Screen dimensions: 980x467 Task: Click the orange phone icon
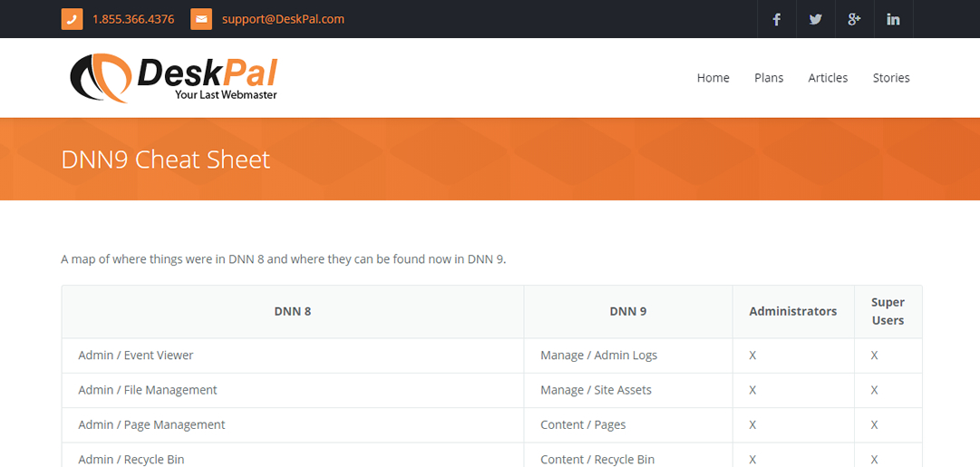72,19
